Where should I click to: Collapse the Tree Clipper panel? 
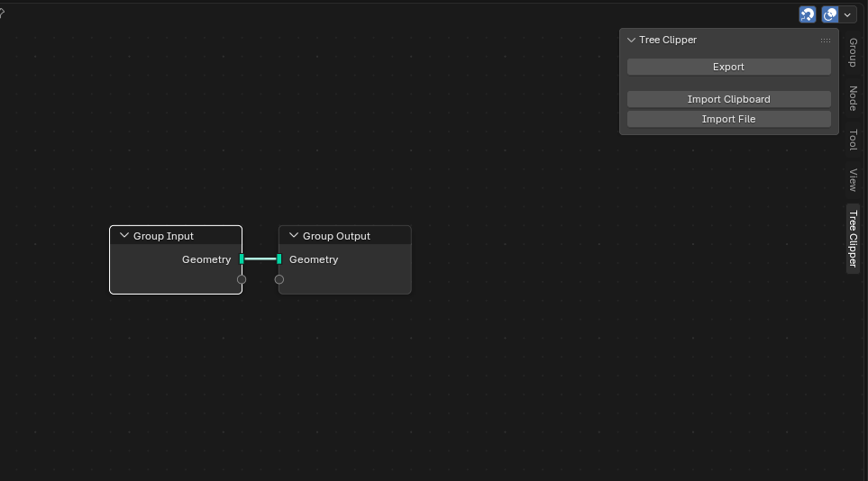click(x=632, y=40)
